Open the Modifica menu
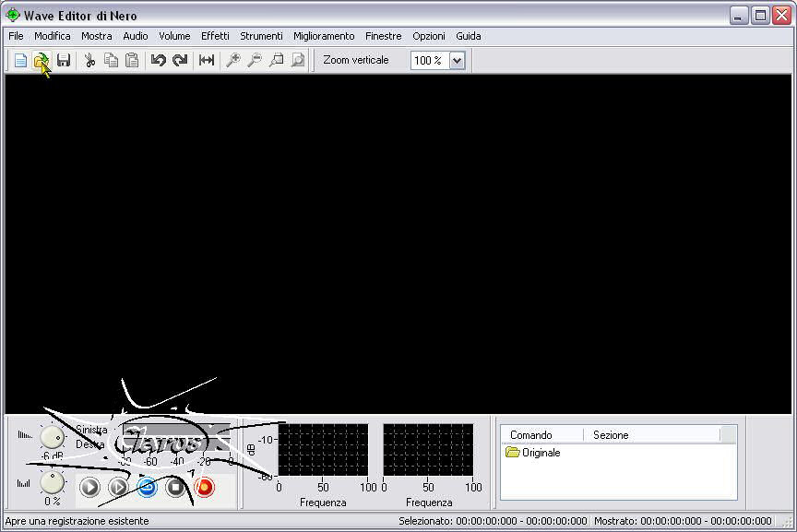This screenshot has width=797, height=532. (x=53, y=36)
